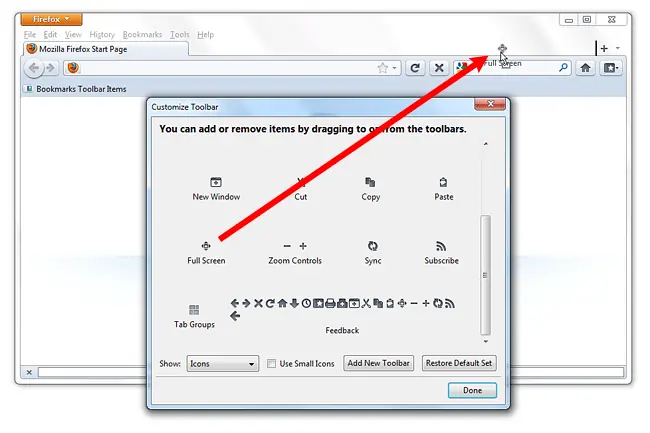Image resolution: width=650 pixels, height=433 pixels.
Task: Enable Use Small Icons checkbox
Action: [x=272, y=364]
